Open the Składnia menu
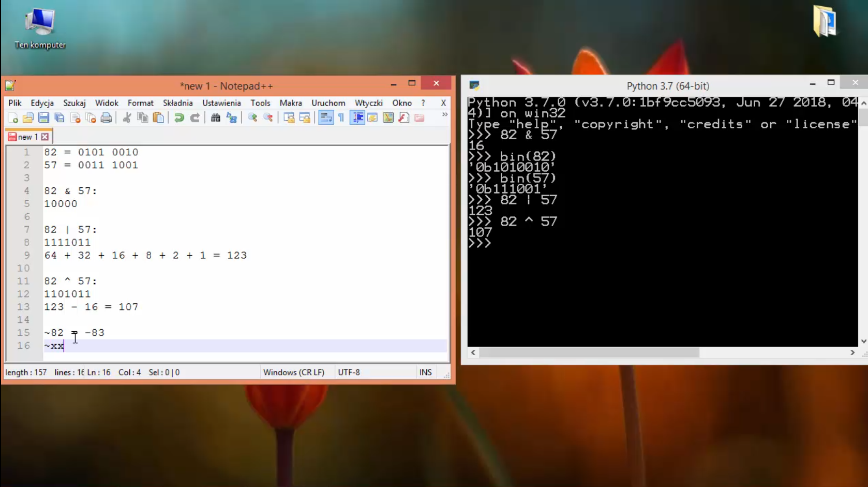Viewport: 868px width, 487px height. 177,103
